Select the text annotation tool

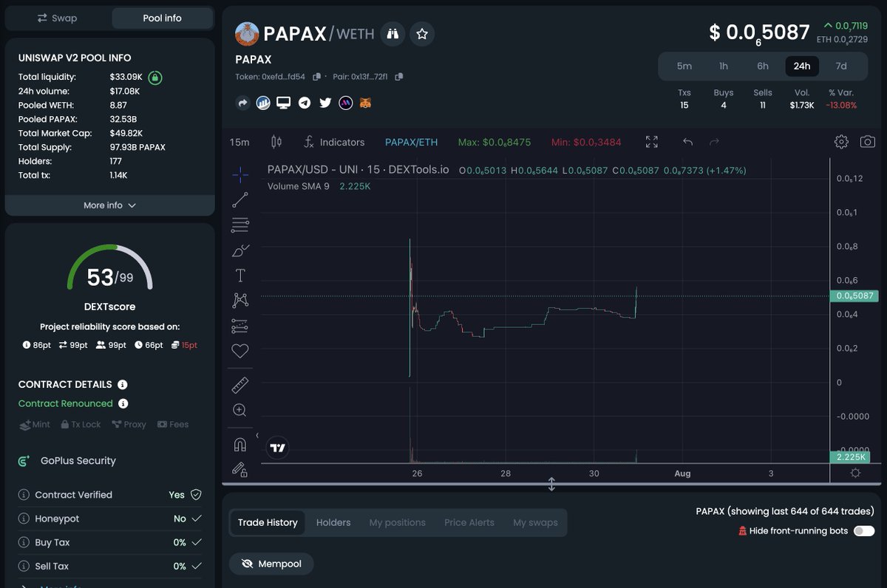[240, 276]
